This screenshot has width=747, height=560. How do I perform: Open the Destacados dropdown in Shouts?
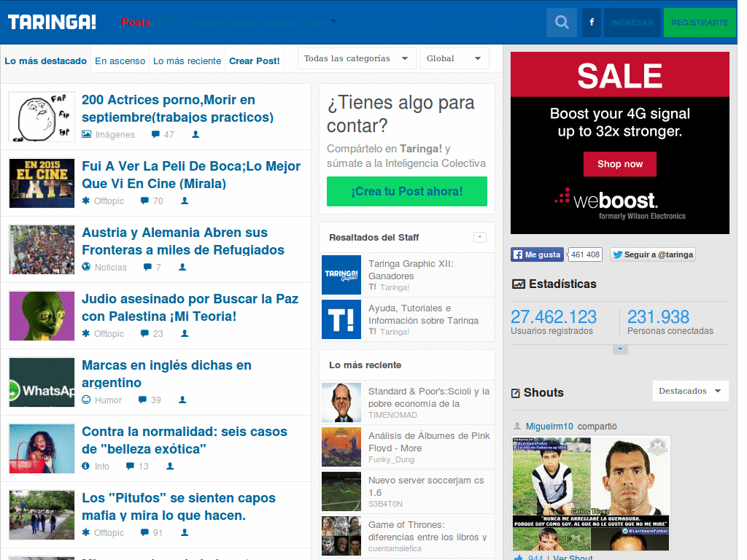pyautogui.click(x=689, y=391)
